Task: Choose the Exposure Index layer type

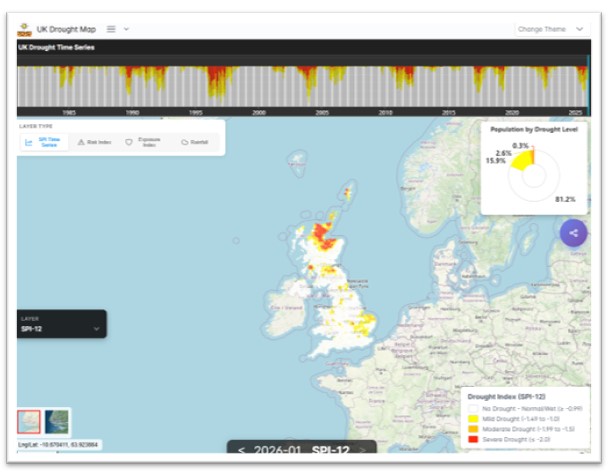Action: coord(143,142)
